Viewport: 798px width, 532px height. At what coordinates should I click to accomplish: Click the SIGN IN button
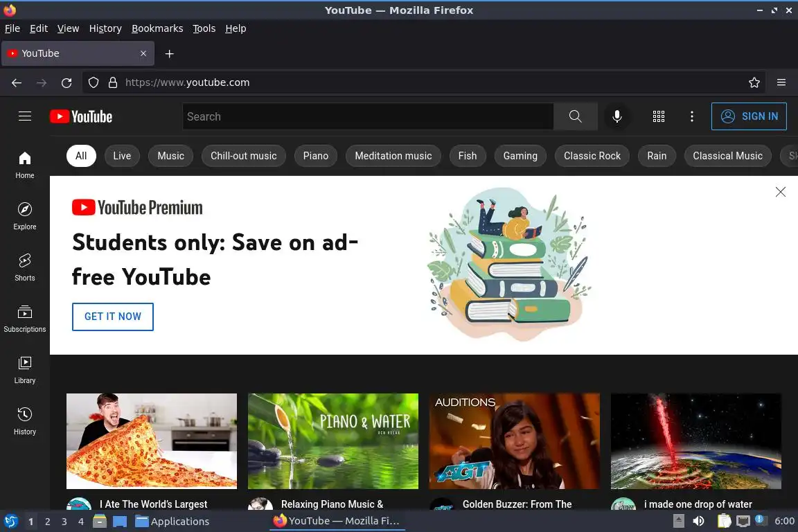pyautogui.click(x=749, y=116)
